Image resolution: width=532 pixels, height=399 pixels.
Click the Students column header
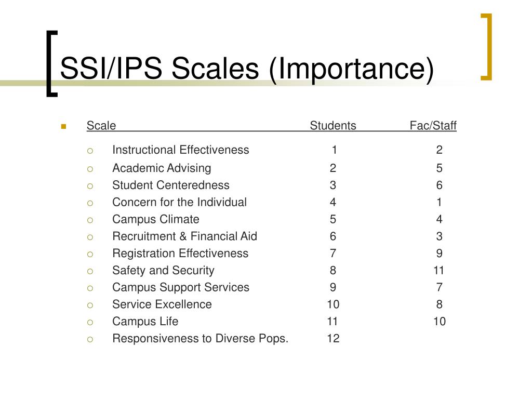point(333,126)
